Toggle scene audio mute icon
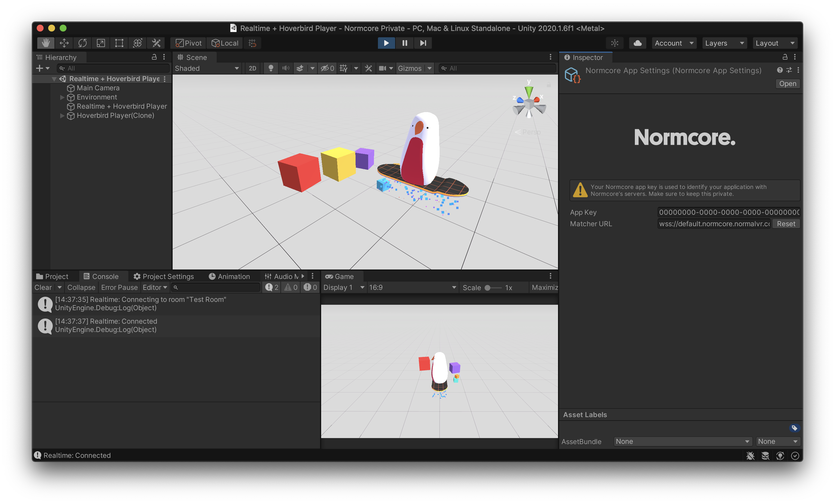The image size is (835, 504). point(286,69)
